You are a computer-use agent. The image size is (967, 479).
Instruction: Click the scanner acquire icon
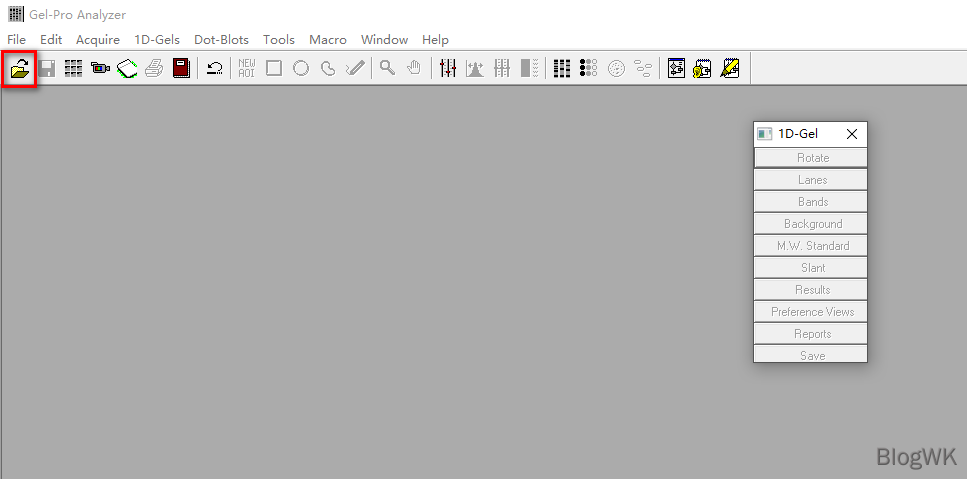click(x=127, y=68)
